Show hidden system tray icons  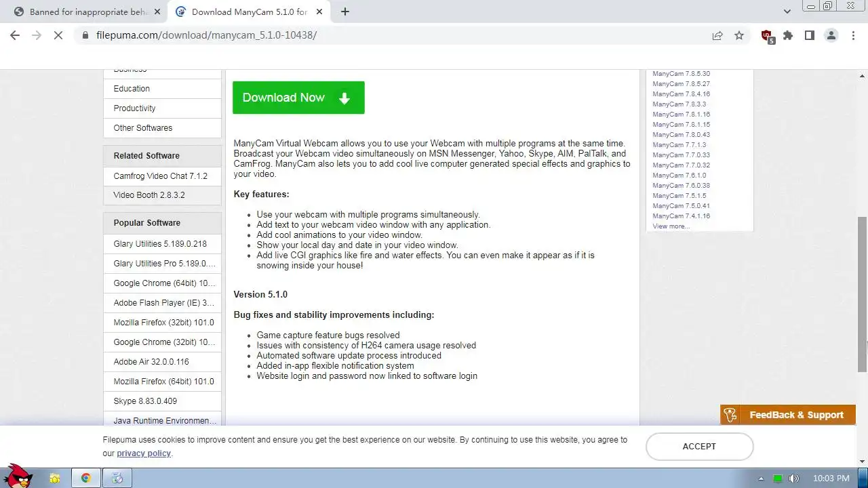point(761,479)
